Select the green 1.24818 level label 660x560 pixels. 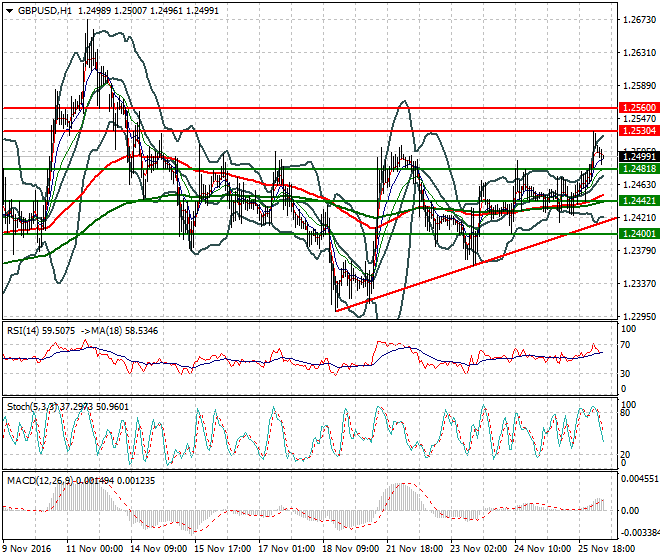(x=640, y=169)
